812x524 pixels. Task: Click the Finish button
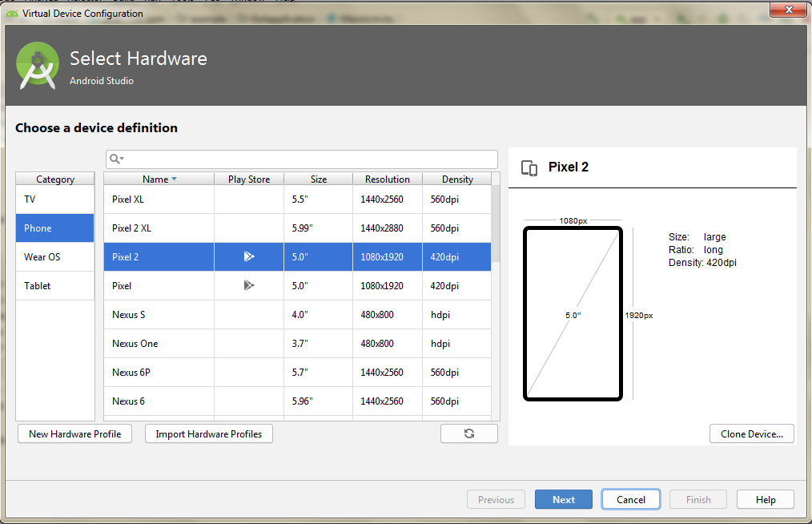[698, 500]
